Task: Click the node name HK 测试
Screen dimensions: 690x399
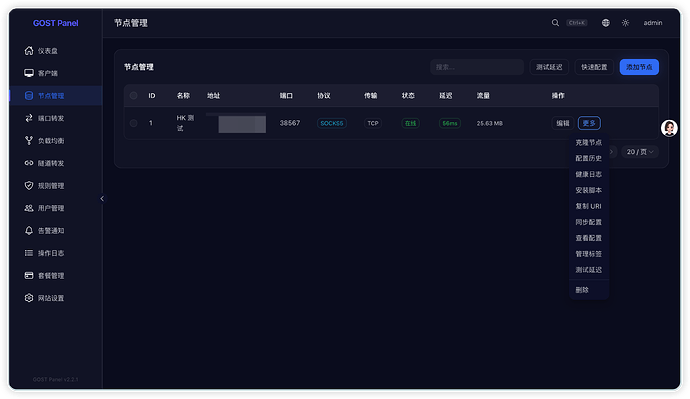Action: tap(185, 123)
